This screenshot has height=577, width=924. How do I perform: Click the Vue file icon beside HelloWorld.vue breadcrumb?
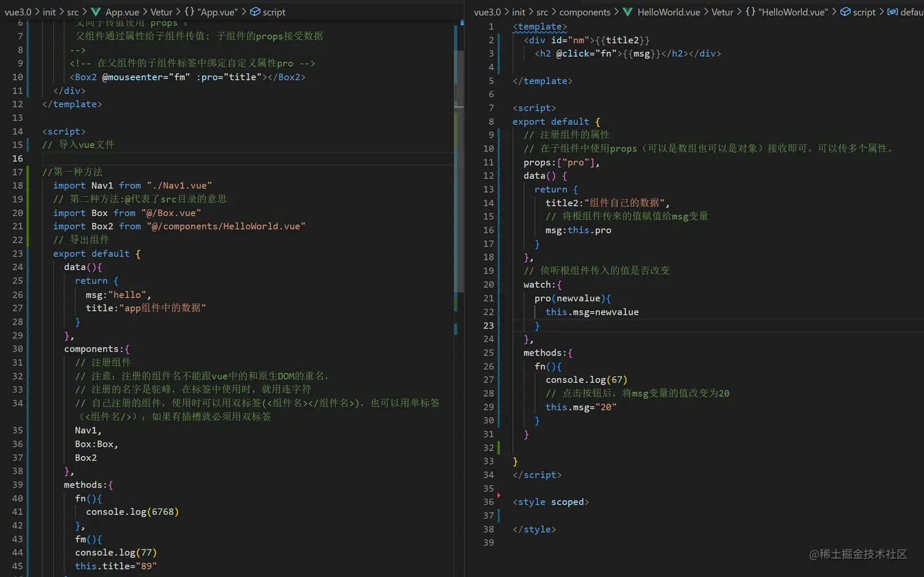[628, 12]
